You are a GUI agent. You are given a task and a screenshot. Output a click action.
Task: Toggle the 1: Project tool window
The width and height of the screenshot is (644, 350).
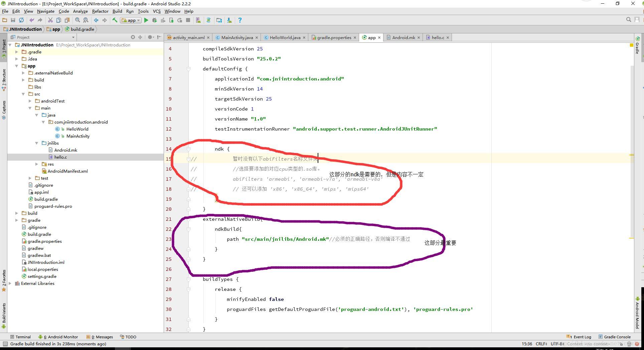coord(4,49)
